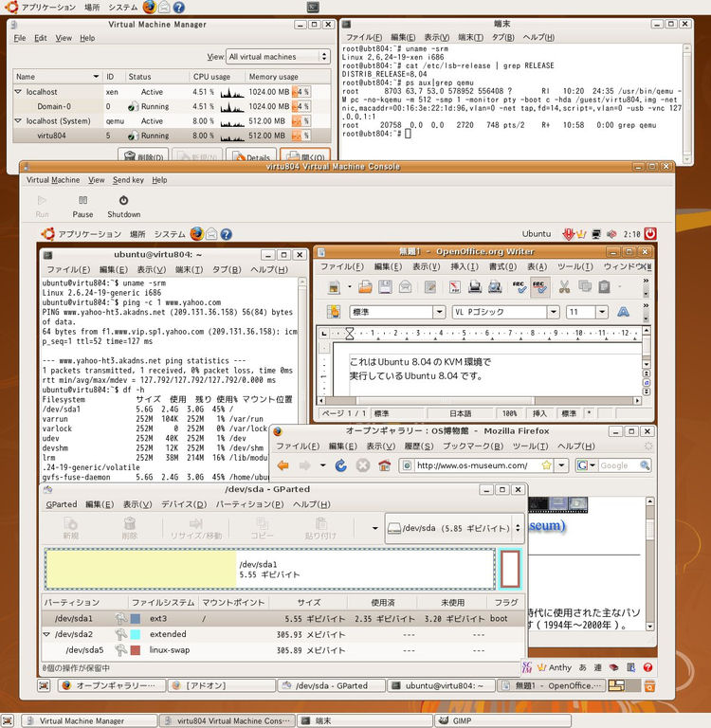The image size is (711, 728).
Task: Select the virtu804 row in VM Manager
Action: point(172,136)
